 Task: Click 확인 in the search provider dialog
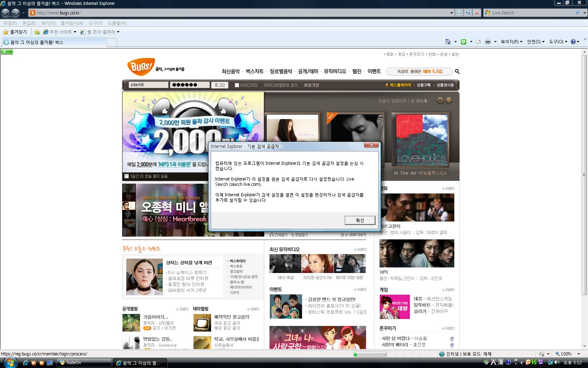click(x=360, y=220)
